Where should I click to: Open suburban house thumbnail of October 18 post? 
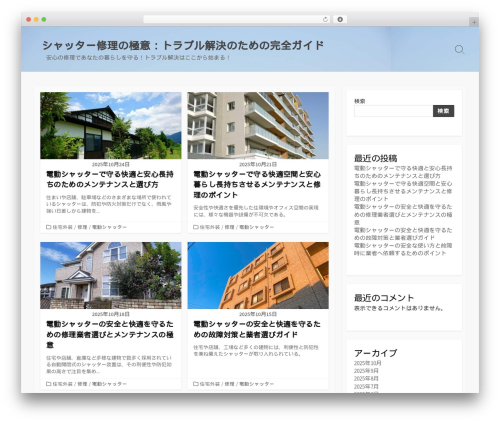click(111, 275)
